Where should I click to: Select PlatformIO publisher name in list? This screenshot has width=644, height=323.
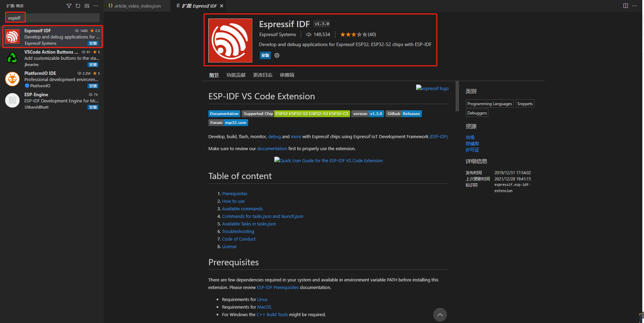(x=40, y=86)
